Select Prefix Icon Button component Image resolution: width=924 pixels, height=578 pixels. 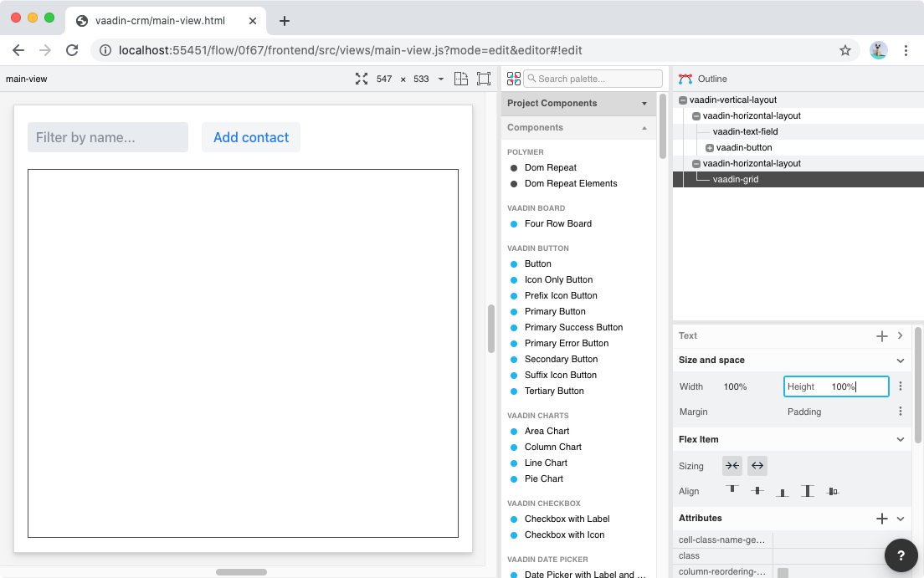click(561, 296)
